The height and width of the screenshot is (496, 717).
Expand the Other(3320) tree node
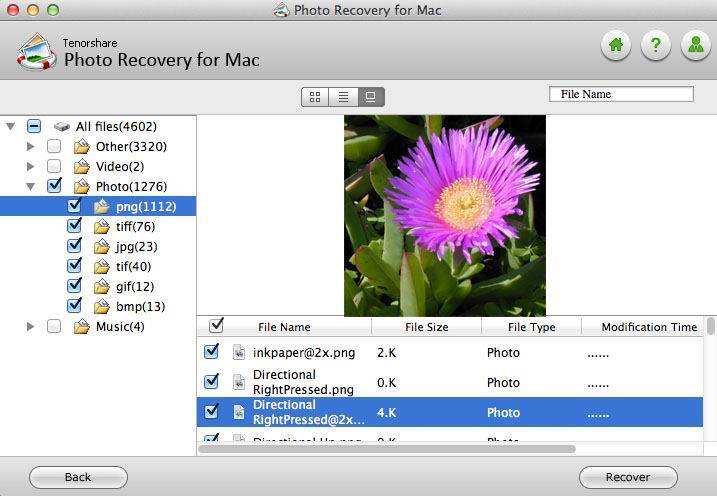[31, 147]
